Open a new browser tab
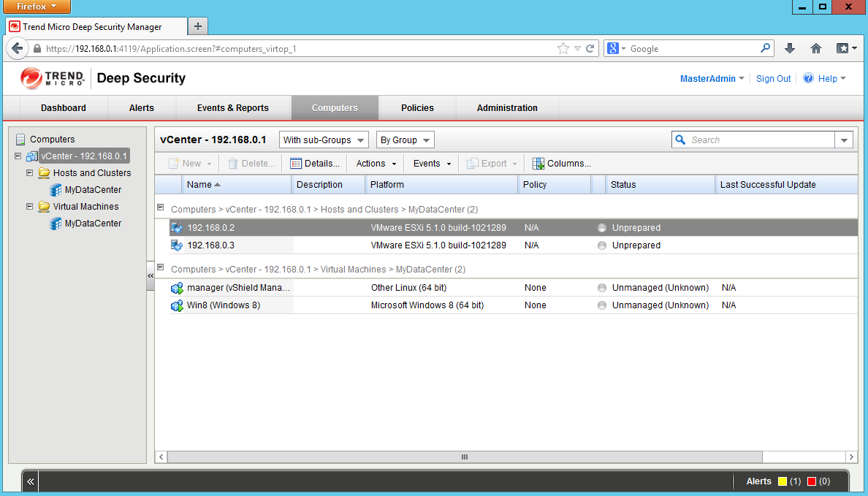This screenshot has height=496, width=868. (x=197, y=26)
